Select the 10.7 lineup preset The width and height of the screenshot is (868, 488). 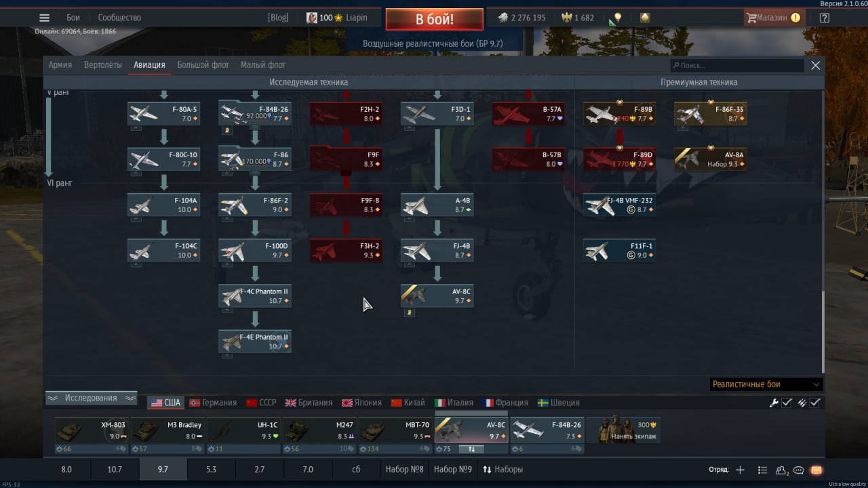point(115,470)
